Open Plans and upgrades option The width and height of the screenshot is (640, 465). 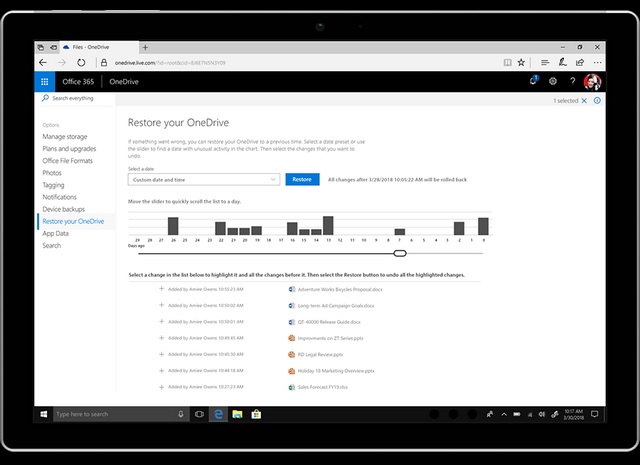pos(69,149)
